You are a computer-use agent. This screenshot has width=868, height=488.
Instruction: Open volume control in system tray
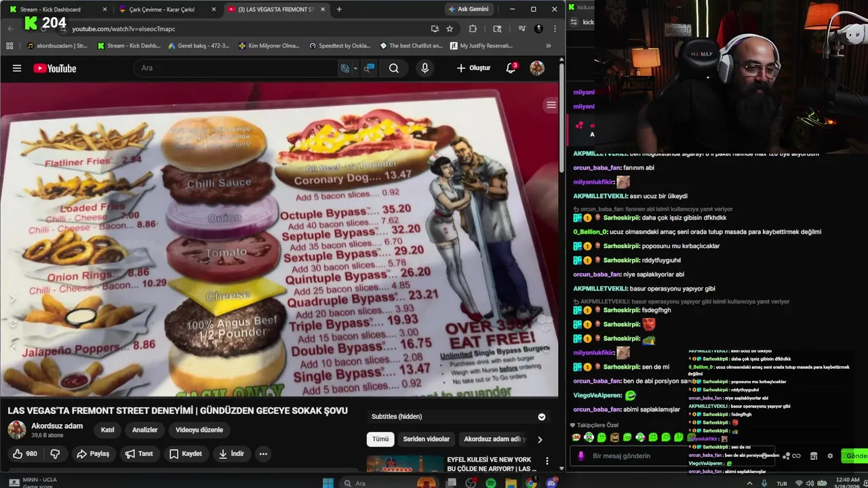tap(811, 483)
